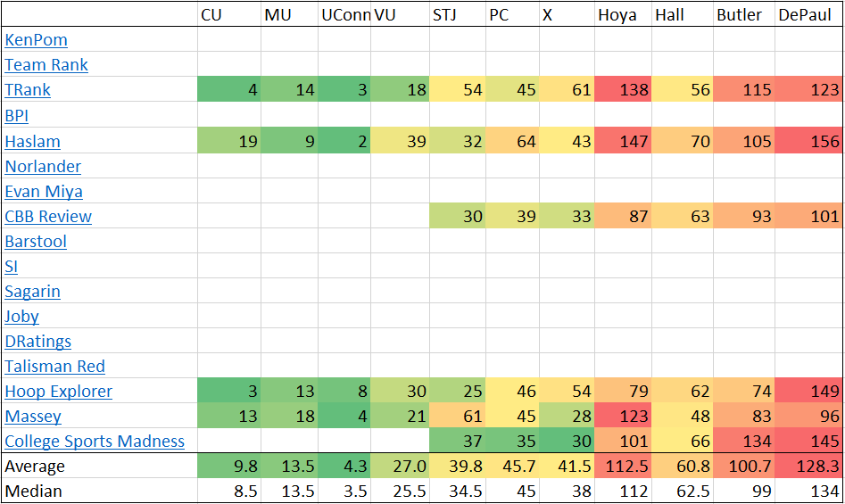Image resolution: width=845 pixels, height=504 pixels.
Task: Click the Hoop Explorer link
Action: pyautogui.click(x=59, y=391)
